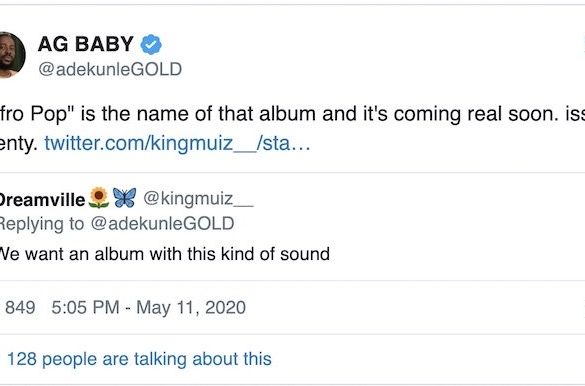Click the sunflower emoji beside Dreamville
Screen dimensions: 585x386
99,198
